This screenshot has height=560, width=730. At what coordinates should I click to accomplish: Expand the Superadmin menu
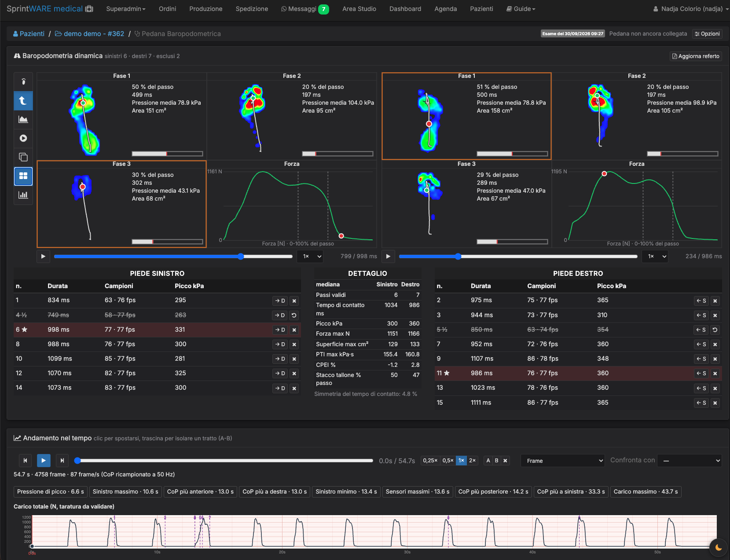[x=126, y=9]
